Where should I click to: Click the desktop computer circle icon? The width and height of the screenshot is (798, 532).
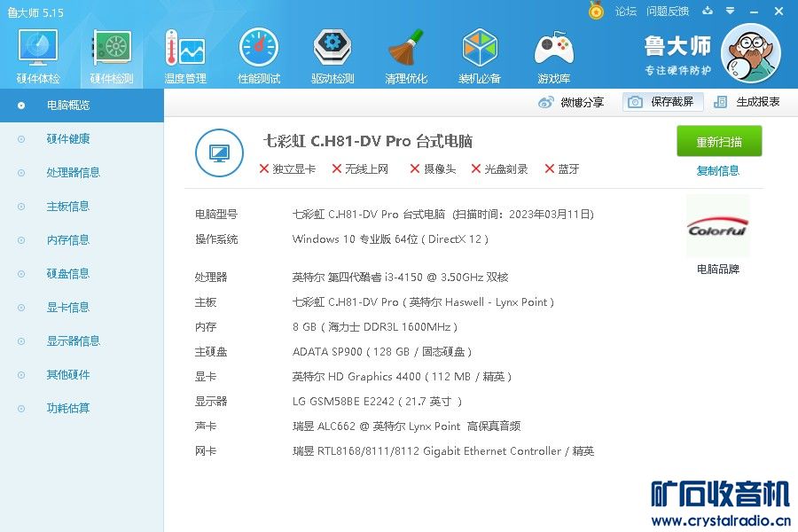[x=219, y=153]
